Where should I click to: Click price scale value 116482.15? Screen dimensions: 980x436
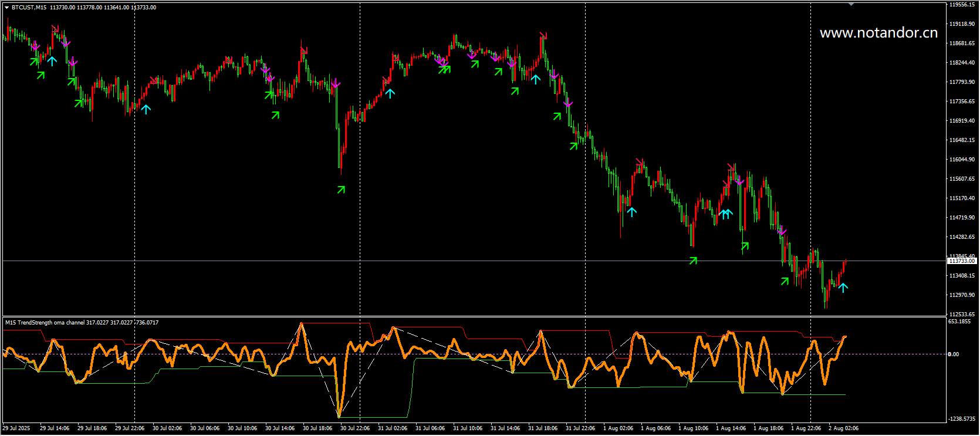point(962,140)
